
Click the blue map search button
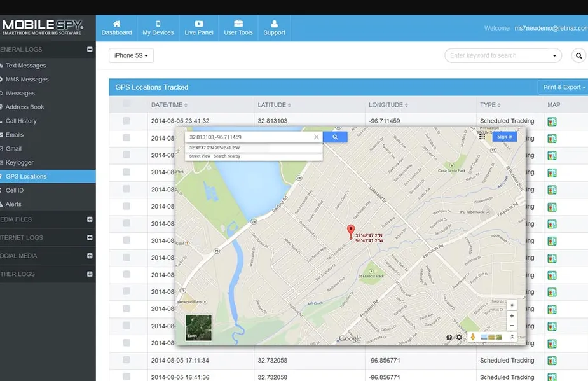(x=335, y=137)
